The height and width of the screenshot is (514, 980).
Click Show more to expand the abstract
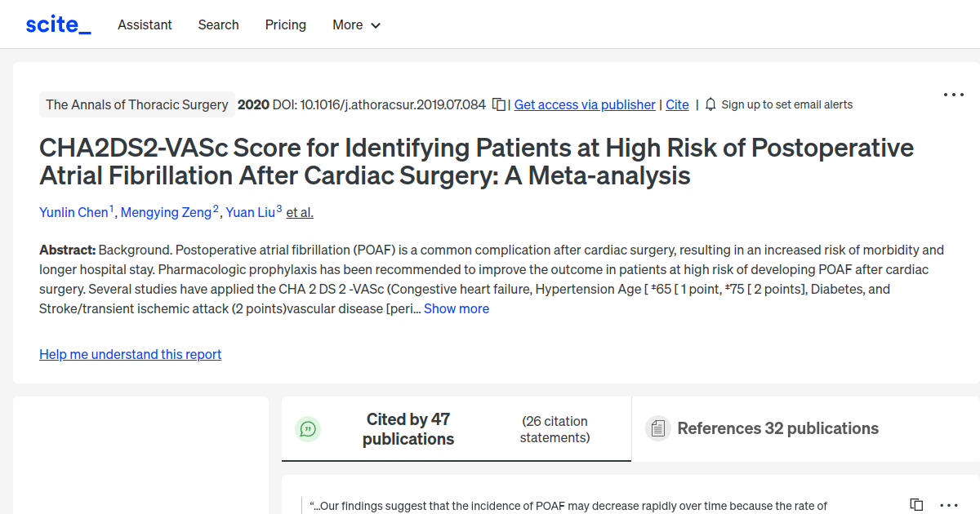(457, 308)
